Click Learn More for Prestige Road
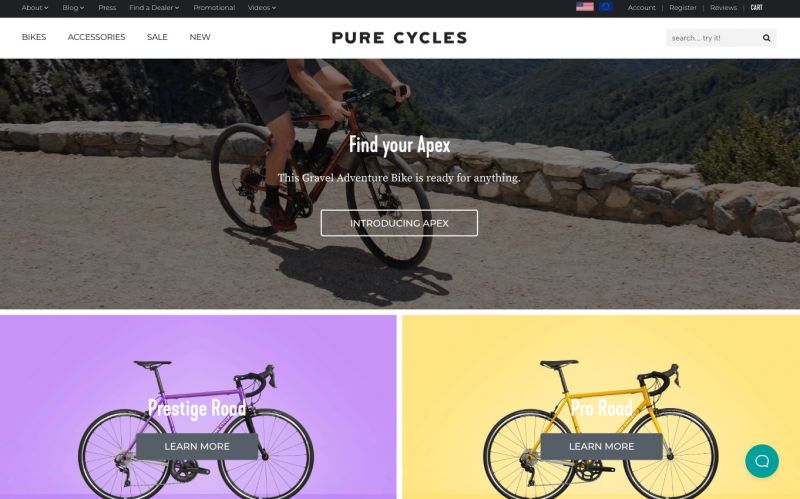 (197, 446)
